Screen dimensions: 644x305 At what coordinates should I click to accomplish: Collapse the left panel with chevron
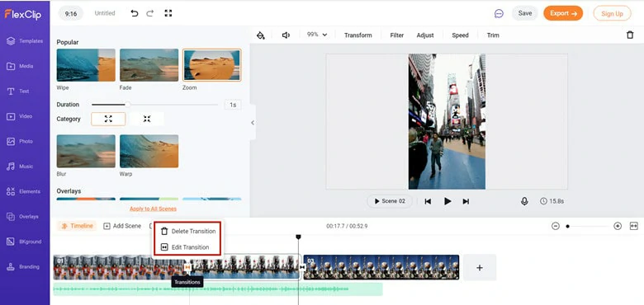tap(252, 123)
